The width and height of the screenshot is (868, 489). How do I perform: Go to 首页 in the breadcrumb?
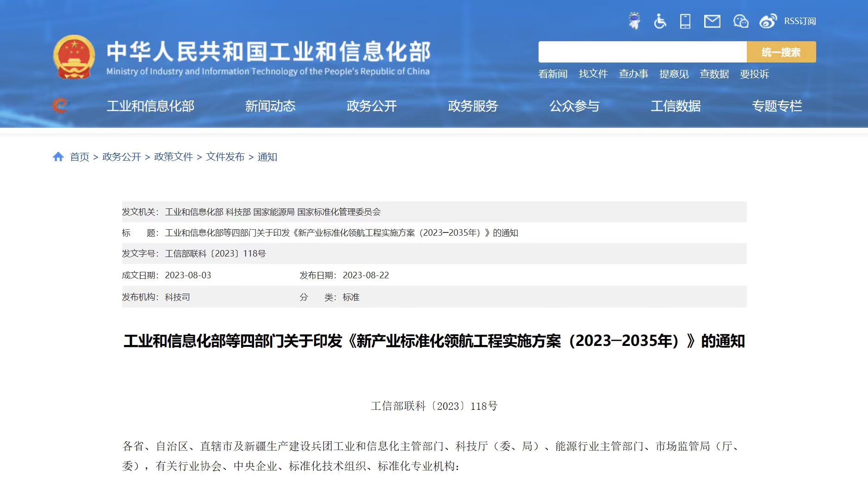(80, 157)
